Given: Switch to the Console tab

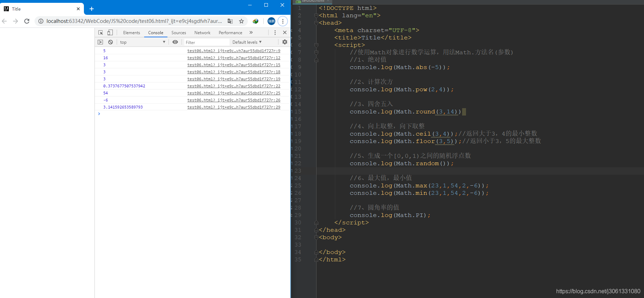Looking at the screenshot, I should pyautogui.click(x=155, y=33).
